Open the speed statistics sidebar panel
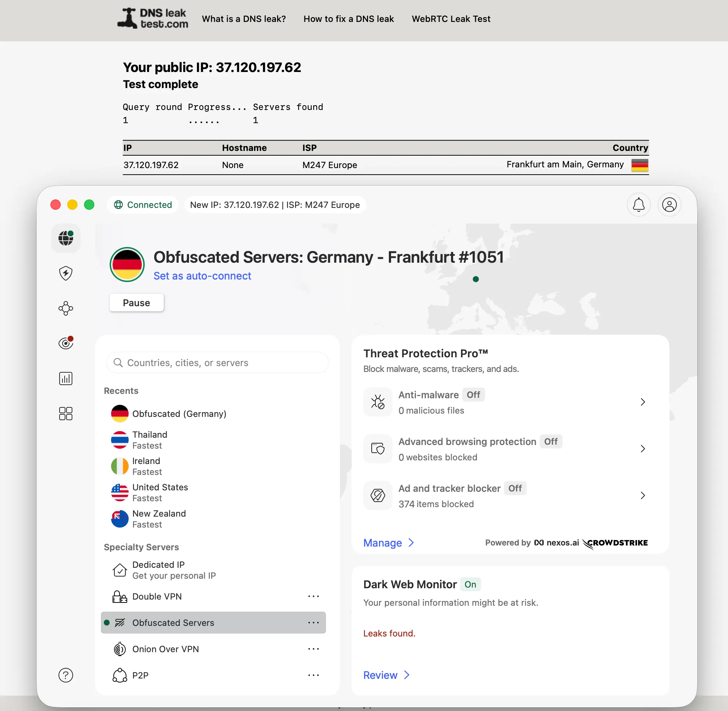 [x=65, y=378]
